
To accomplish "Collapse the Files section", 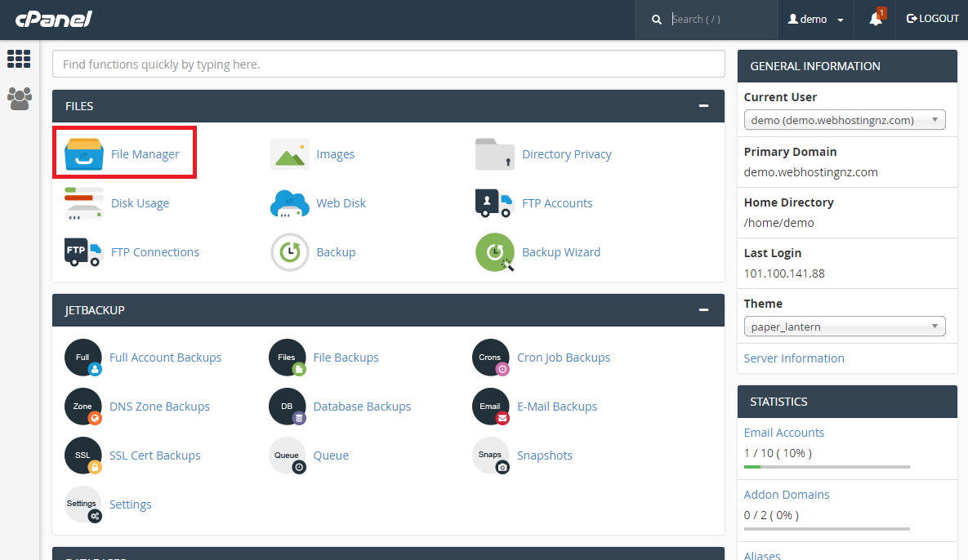I will (x=703, y=106).
